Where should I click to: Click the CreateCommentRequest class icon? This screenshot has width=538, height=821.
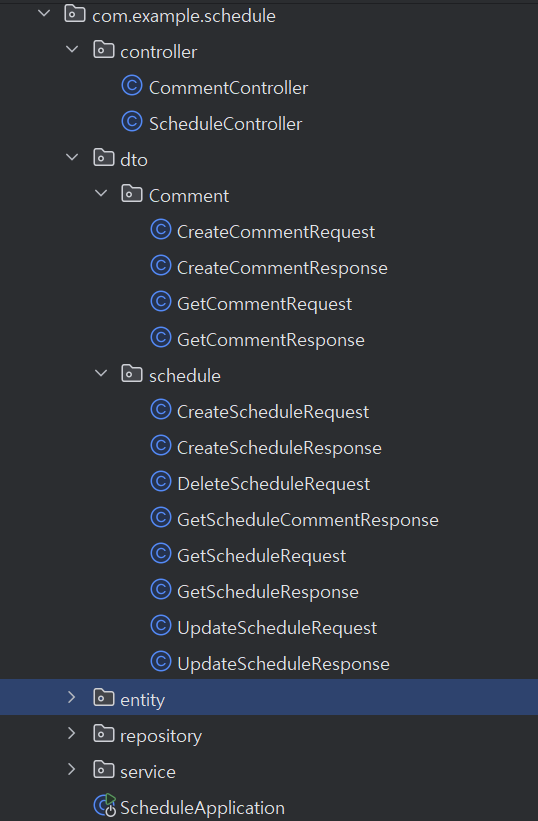(161, 230)
